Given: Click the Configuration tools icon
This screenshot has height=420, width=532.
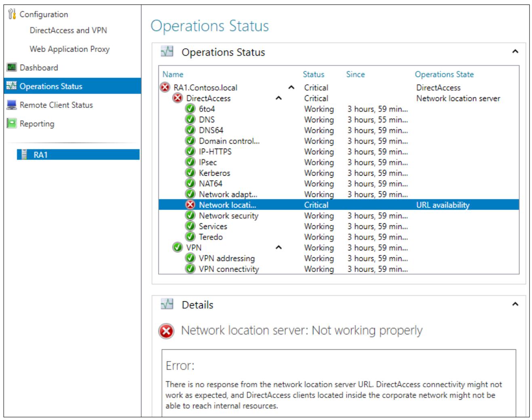Looking at the screenshot, I should [12, 14].
